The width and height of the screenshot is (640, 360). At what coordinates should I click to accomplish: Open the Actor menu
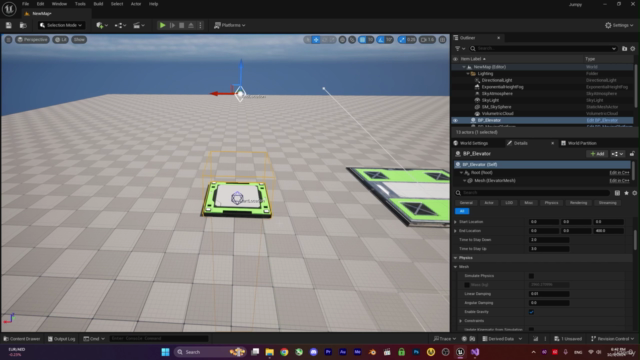(136, 4)
